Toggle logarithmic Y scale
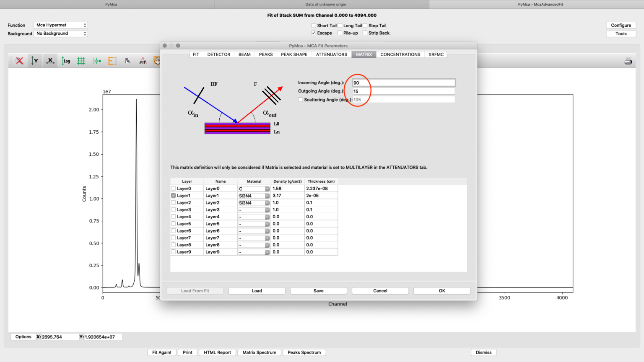The image size is (644, 362). coord(65,60)
